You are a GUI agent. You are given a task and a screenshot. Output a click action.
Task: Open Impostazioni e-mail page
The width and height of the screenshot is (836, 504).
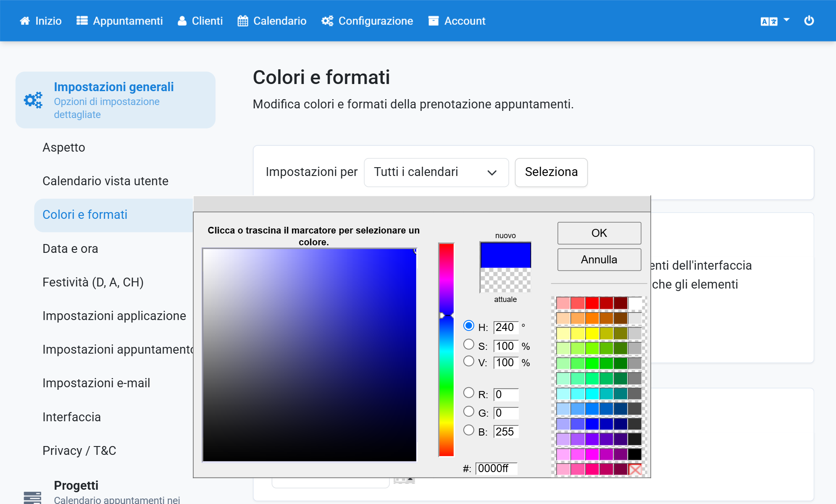click(x=96, y=383)
